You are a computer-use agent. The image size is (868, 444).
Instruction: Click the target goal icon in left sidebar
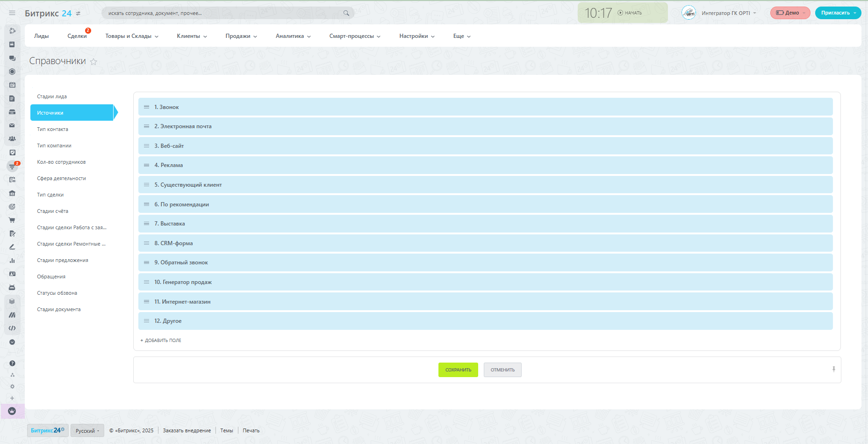(x=12, y=206)
